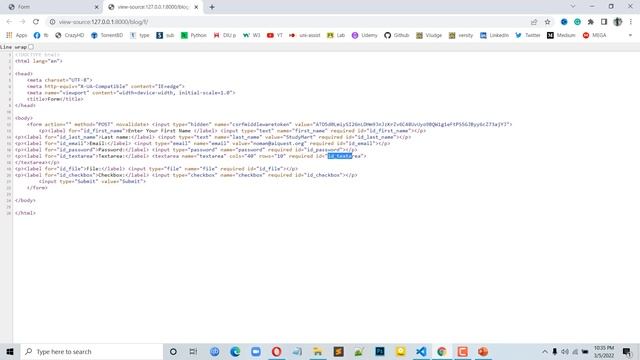Open Photoshop from the taskbar

click(380, 351)
